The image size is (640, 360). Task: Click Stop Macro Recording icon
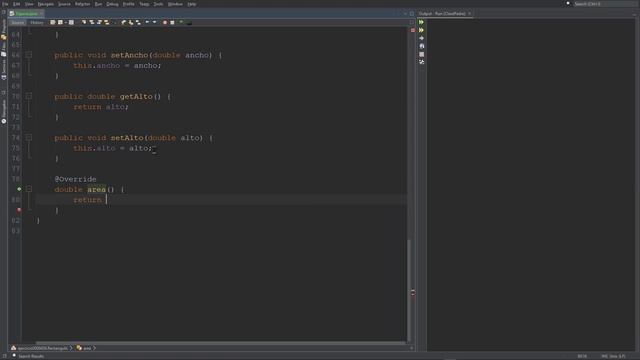tap(172, 22)
